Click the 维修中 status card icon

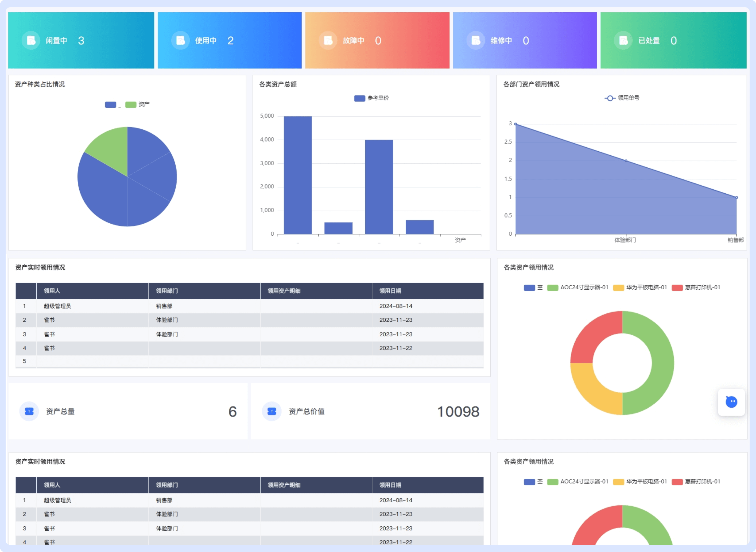click(476, 40)
